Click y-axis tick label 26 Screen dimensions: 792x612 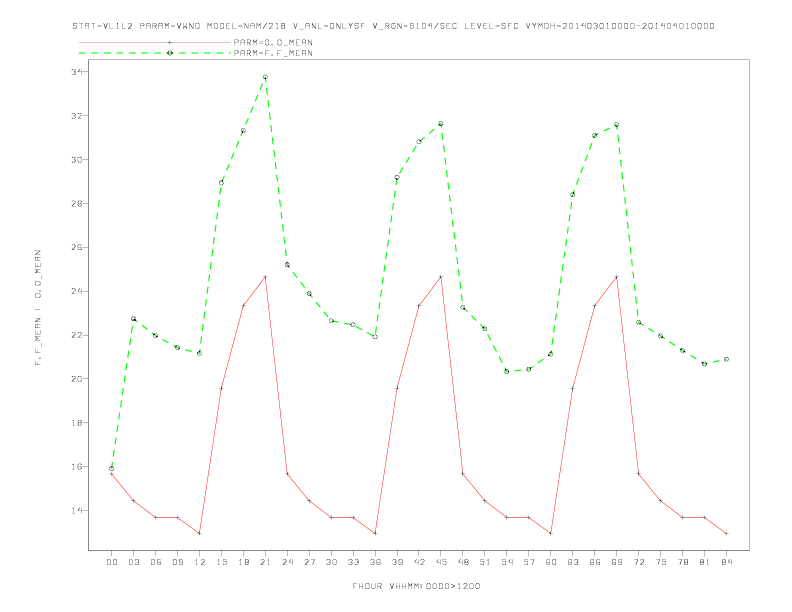click(77, 247)
